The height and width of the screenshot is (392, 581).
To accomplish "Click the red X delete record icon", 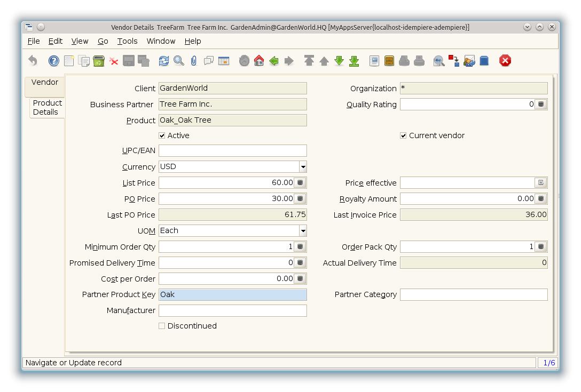I will (x=114, y=61).
